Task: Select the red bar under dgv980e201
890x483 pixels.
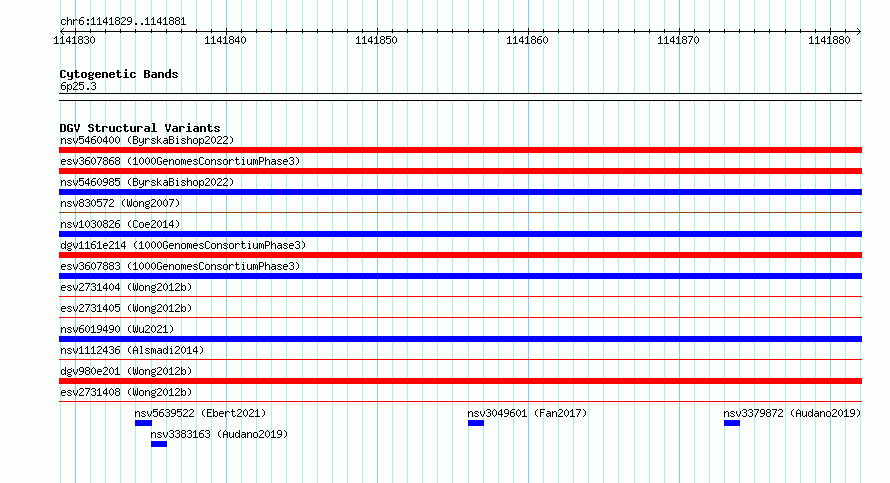Action: click(x=460, y=381)
